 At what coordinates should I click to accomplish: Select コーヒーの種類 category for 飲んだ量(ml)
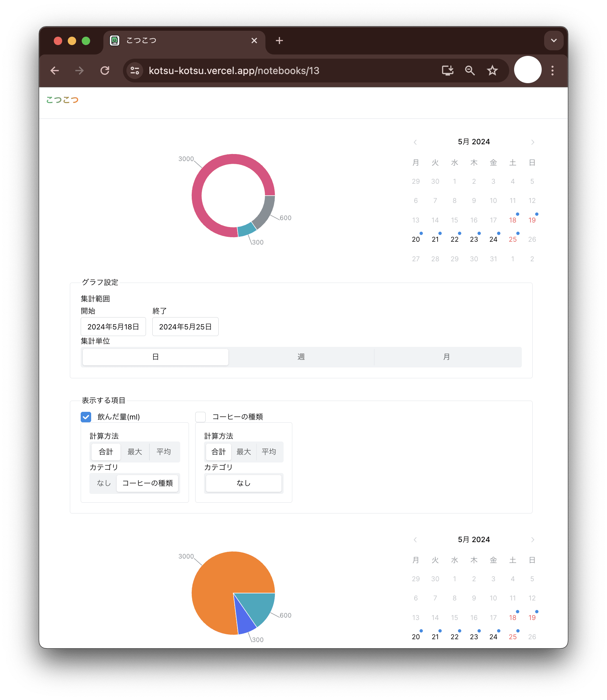pyautogui.click(x=147, y=483)
